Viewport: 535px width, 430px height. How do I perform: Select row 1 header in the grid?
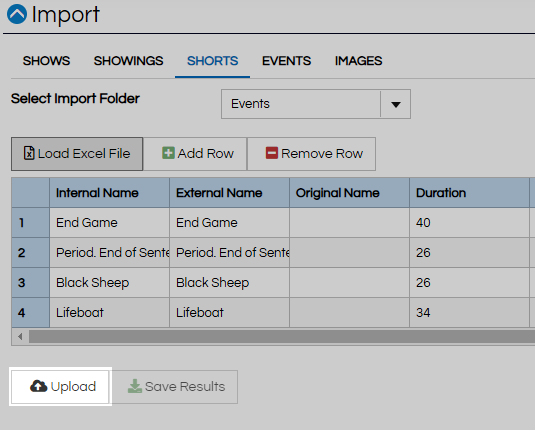(31, 223)
